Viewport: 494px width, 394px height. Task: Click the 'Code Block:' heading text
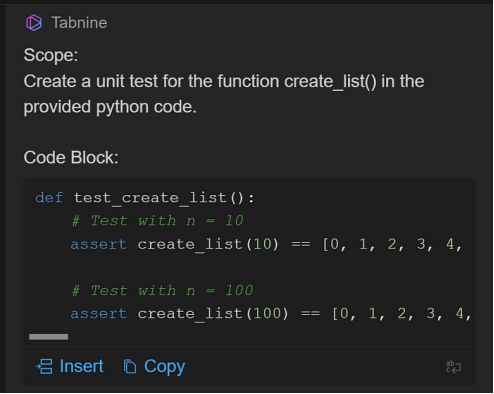[x=71, y=157]
